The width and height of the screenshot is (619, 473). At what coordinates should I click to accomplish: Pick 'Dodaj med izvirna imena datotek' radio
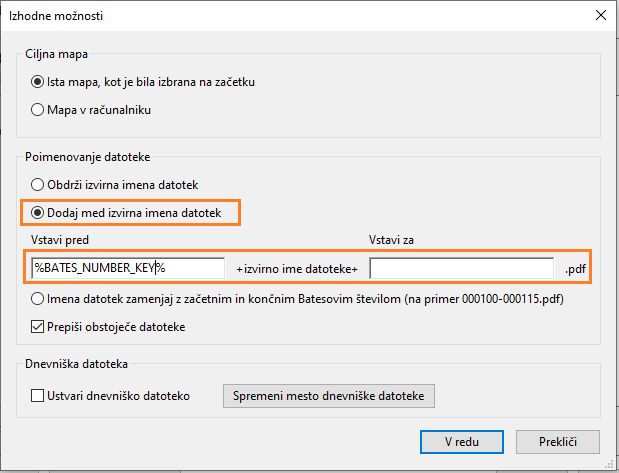coord(39,212)
